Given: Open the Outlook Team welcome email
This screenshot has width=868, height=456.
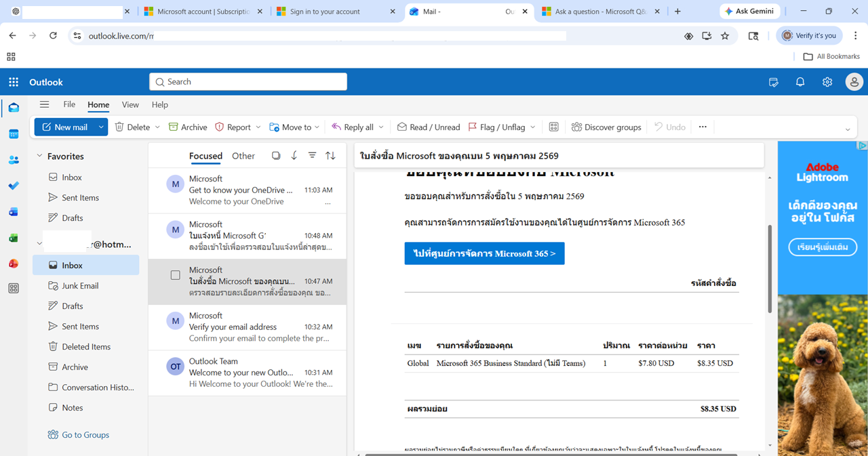Looking at the screenshot, I should [248, 373].
